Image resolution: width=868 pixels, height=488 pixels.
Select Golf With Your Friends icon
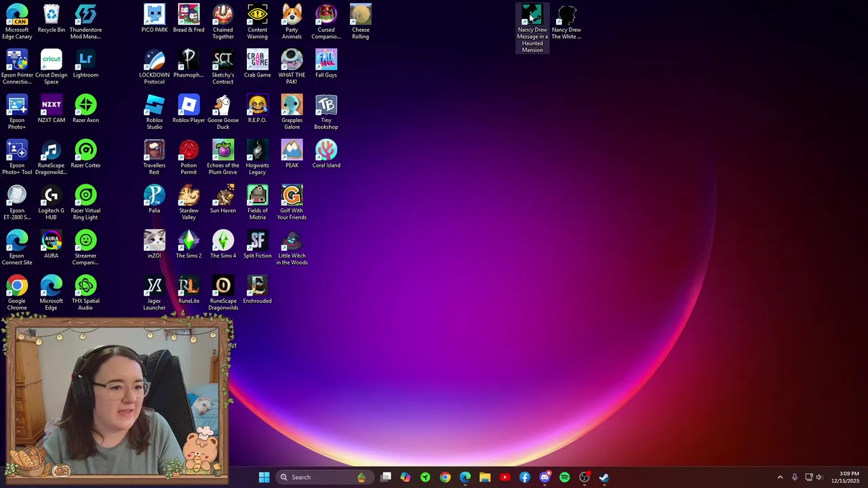tap(292, 203)
